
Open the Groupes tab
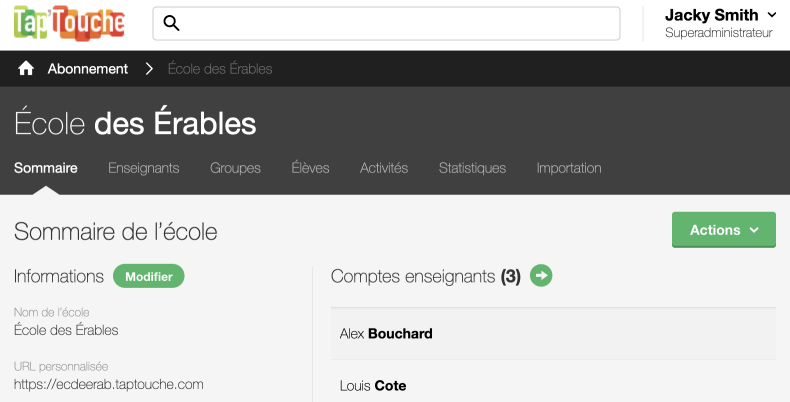click(235, 168)
